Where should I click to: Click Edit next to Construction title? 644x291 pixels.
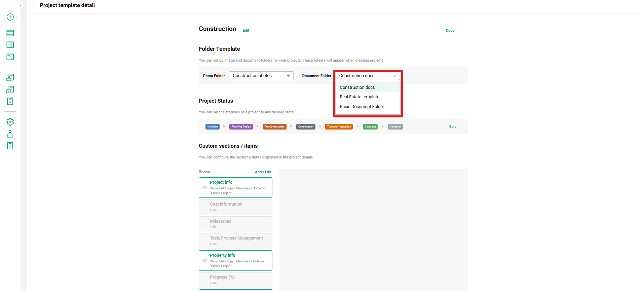246,30
